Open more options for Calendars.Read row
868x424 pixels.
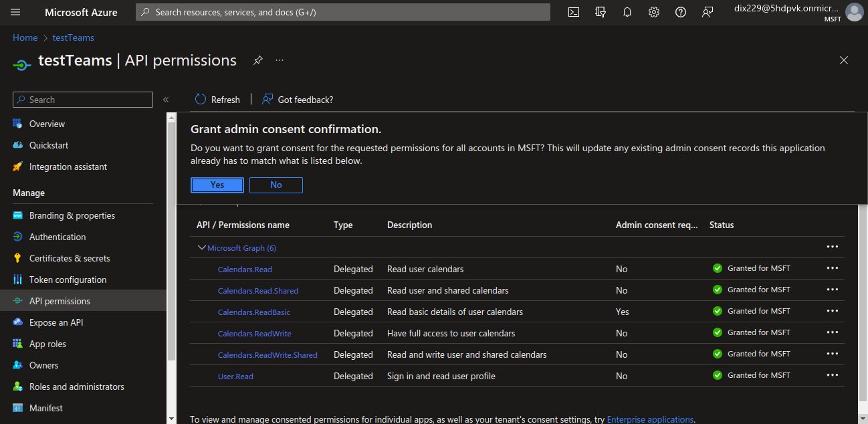click(832, 268)
